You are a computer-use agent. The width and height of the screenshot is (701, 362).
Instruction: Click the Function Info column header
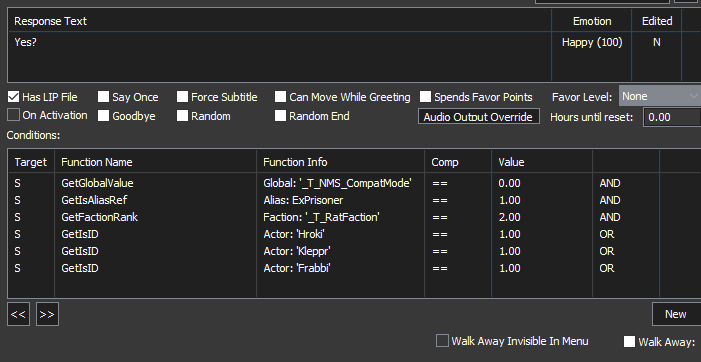click(x=341, y=162)
